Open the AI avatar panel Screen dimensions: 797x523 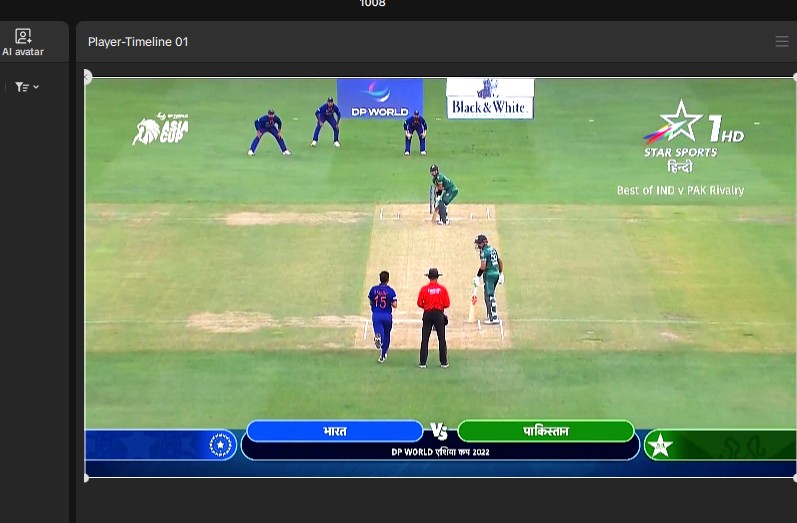point(23,42)
